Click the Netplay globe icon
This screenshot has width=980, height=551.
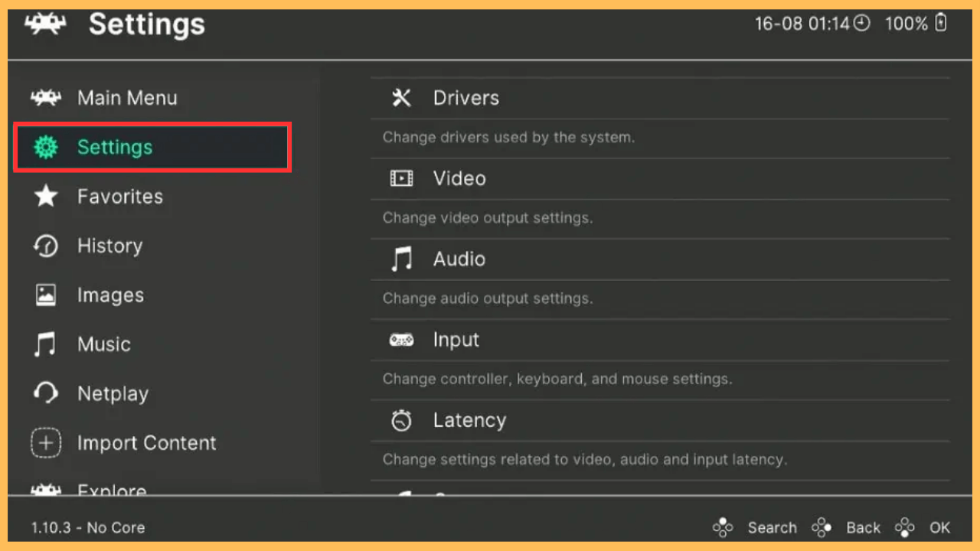46,393
